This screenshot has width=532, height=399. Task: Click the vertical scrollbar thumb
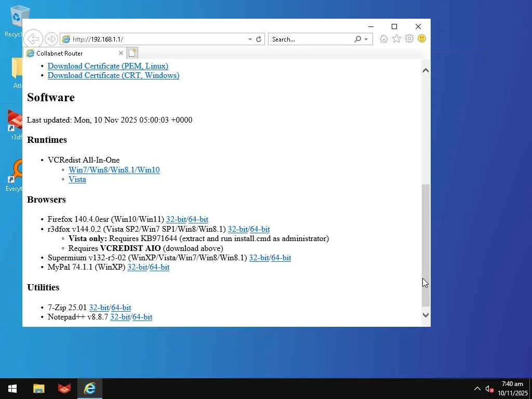425,245
